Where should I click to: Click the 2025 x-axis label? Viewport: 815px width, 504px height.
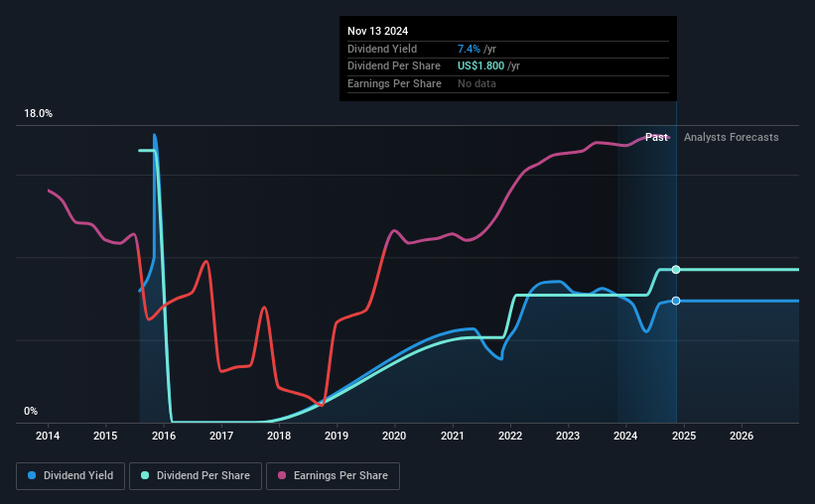click(x=684, y=436)
